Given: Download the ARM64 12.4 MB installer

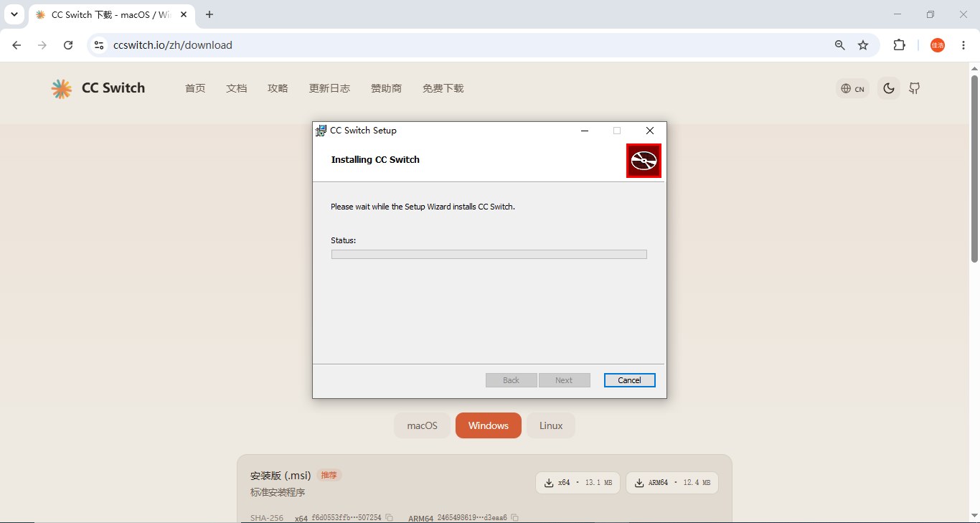Looking at the screenshot, I should 672,483.
